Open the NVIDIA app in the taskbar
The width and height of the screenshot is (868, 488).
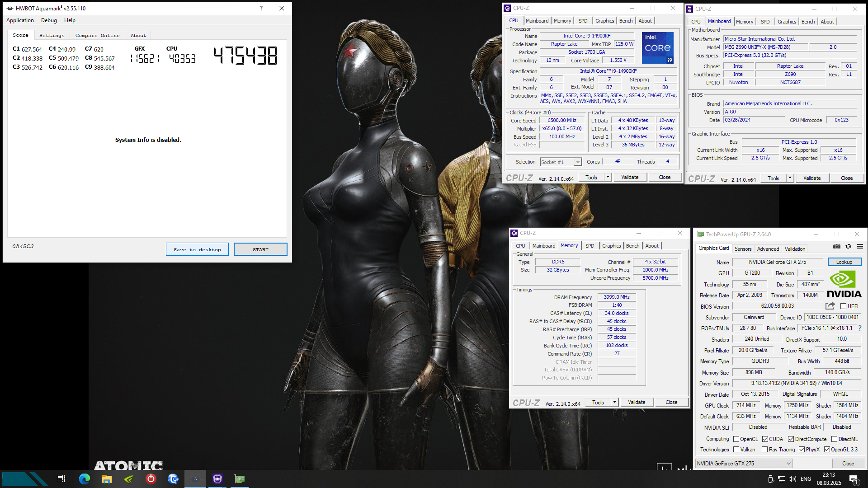point(129,479)
